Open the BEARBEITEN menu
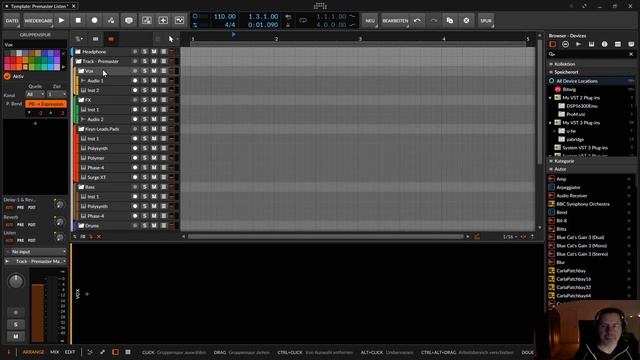Image resolution: width=640 pixels, height=360 pixels. tap(395, 20)
